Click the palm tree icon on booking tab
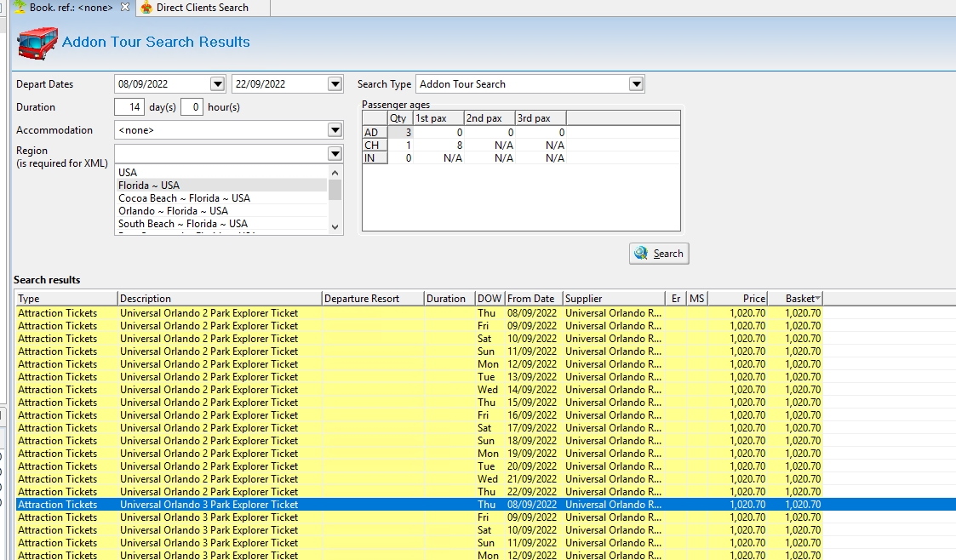Viewport: 956px width, 560px height. coord(19,8)
